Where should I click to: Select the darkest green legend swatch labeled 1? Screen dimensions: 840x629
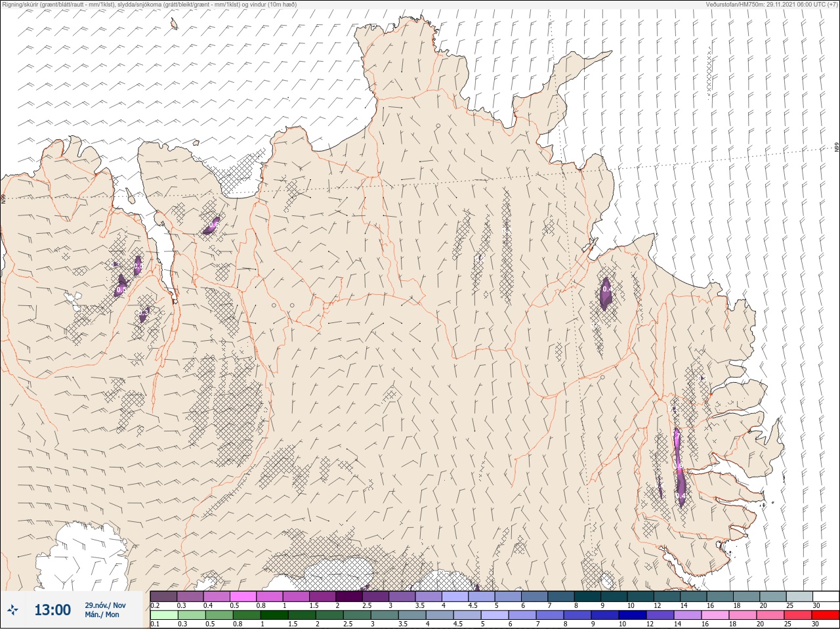click(273, 615)
